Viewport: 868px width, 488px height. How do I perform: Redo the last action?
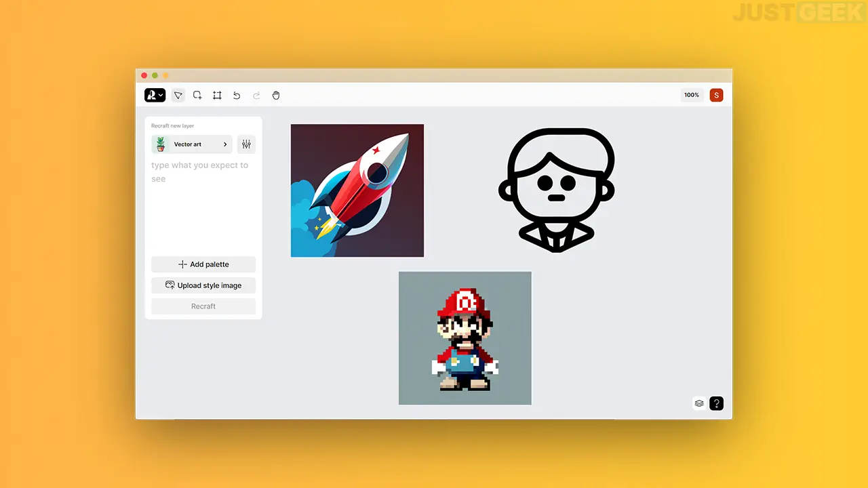pos(256,96)
